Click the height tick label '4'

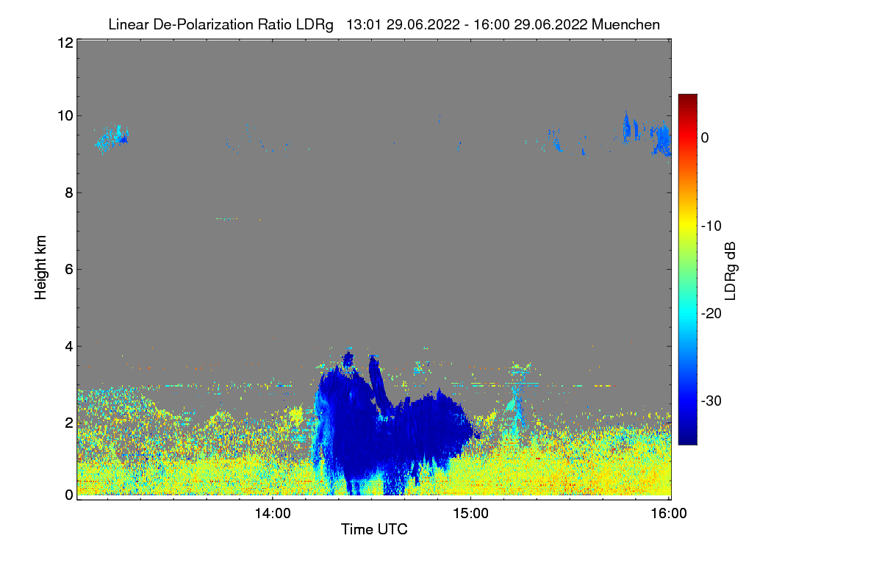coord(68,345)
